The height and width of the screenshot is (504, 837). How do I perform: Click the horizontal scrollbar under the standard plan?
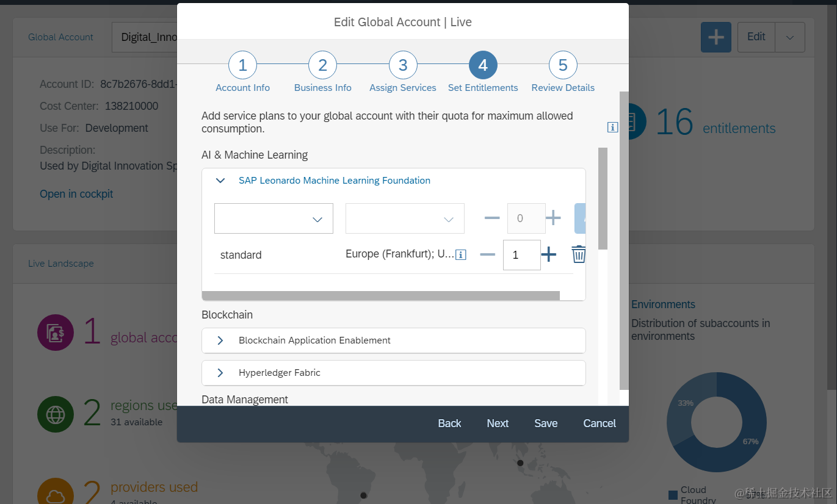(380, 295)
